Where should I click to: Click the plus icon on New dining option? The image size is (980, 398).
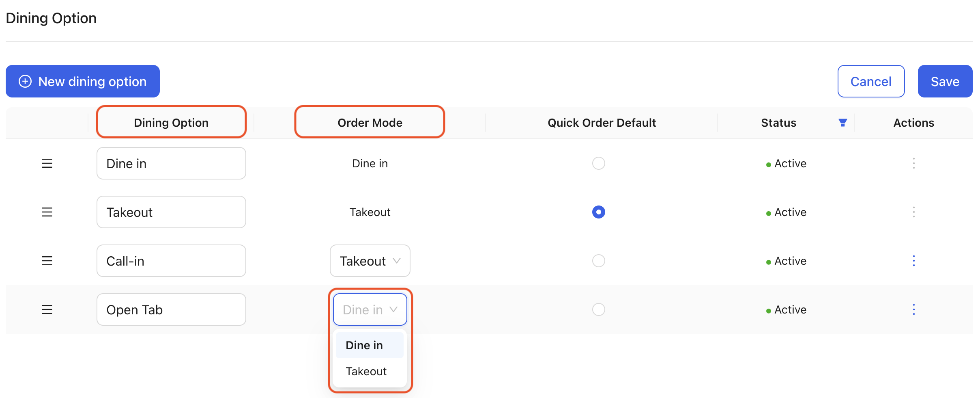coord(25,81)
